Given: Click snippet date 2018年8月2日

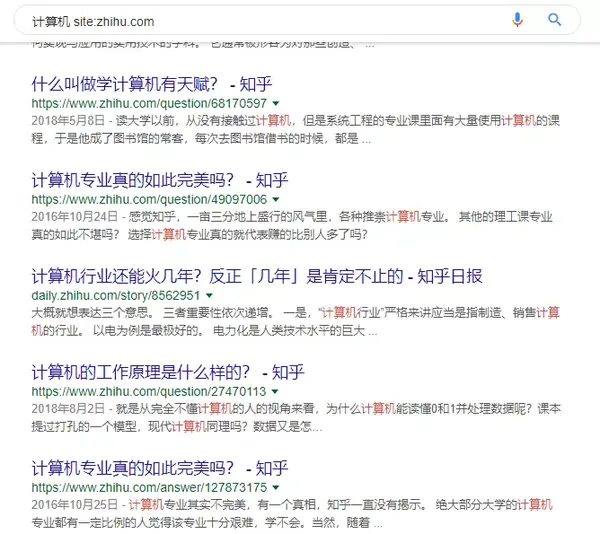Looking at the screenshot, I should click(68, 409).
